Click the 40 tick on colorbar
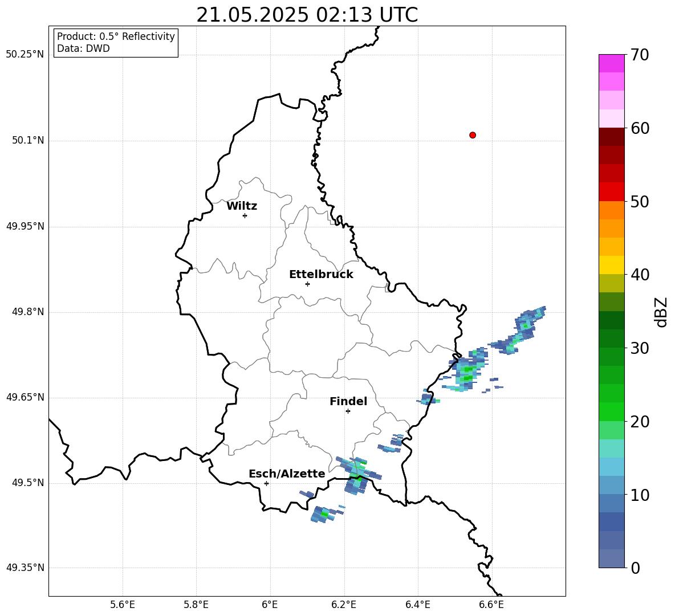The image size is (675, 616). tap(640, 275)
